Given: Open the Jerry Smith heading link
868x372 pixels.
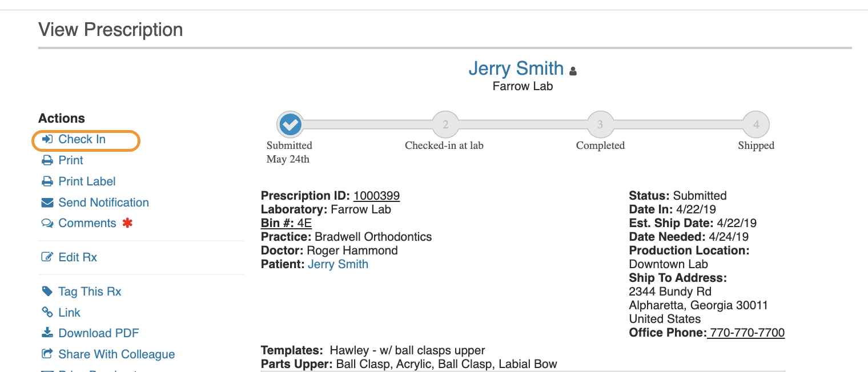Looking at the screenshot, I should pos(516,68).
